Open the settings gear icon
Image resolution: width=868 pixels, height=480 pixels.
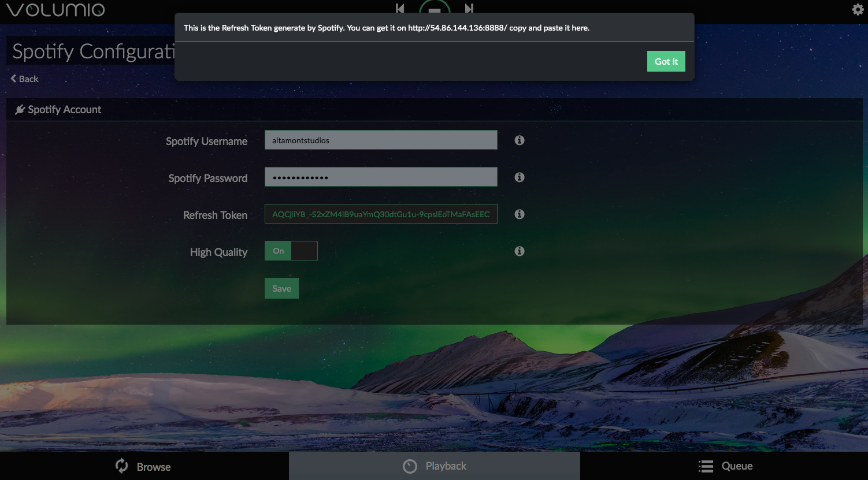coord(858,9)
